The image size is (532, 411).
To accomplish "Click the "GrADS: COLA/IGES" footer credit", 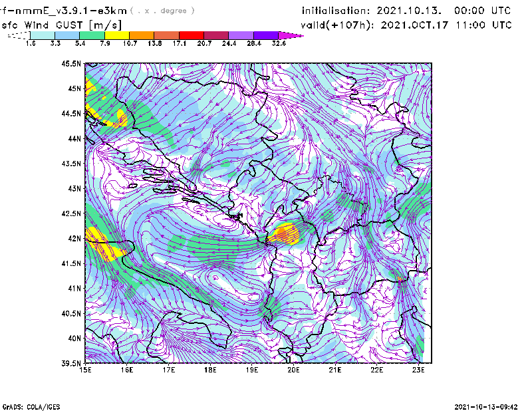I will 31,407.
